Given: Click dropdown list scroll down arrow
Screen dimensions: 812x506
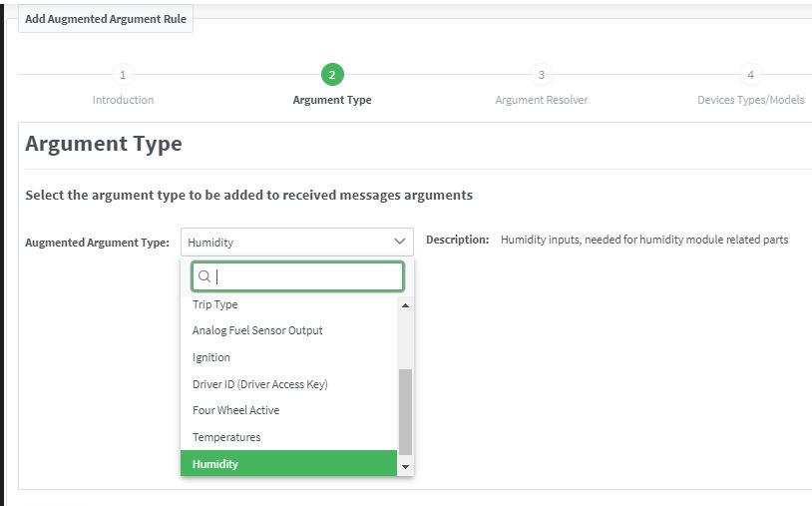Looking at the screenshot, I should pos(405,467).
